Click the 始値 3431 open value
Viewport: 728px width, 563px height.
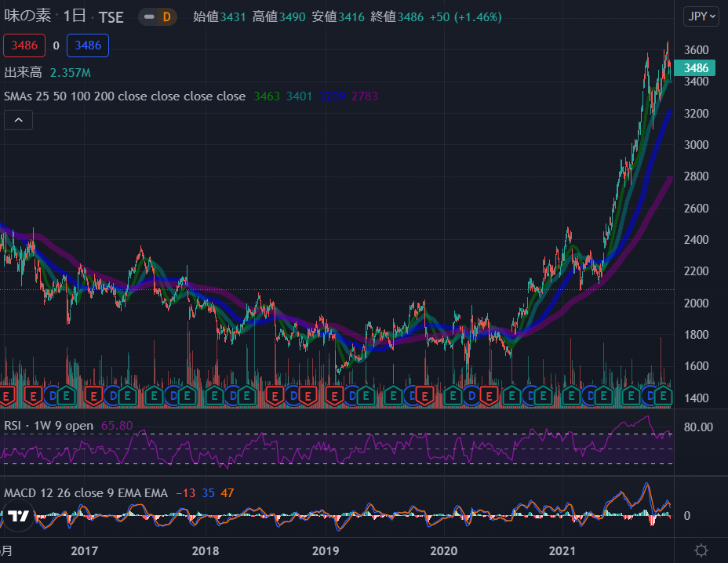click(x=220, y=17)
